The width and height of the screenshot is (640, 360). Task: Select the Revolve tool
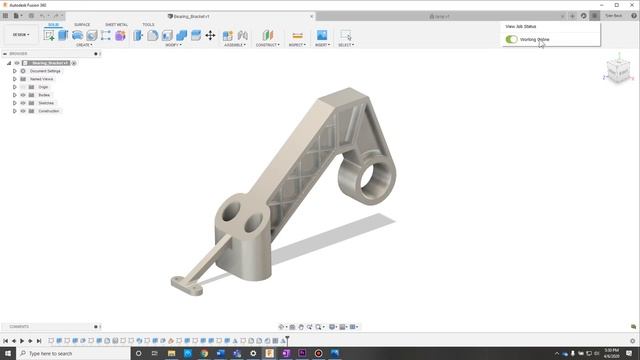coord(77,36)
